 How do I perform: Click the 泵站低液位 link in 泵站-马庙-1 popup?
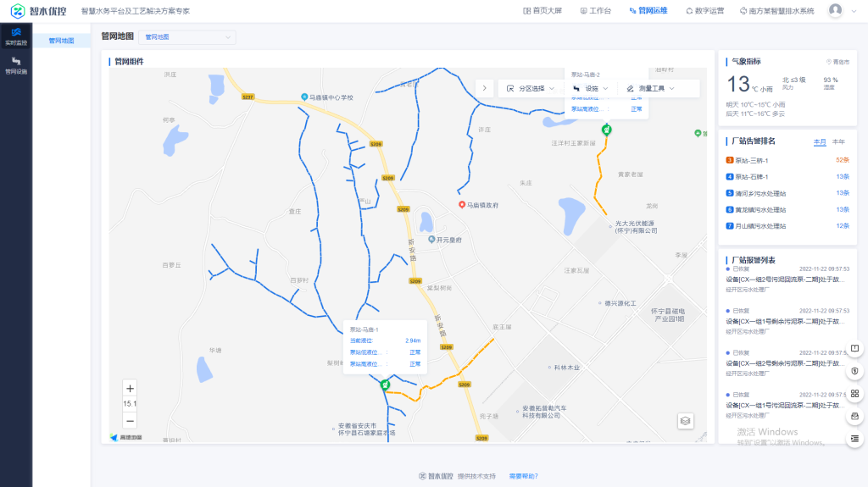coord(364,352)
